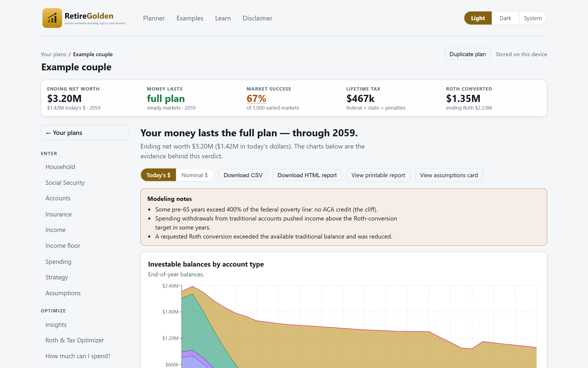Image resolution: width=588 pixels, height=368 pixels.
Task: Go back via the Your plans sidebar button
Action: tap(85, 132)
